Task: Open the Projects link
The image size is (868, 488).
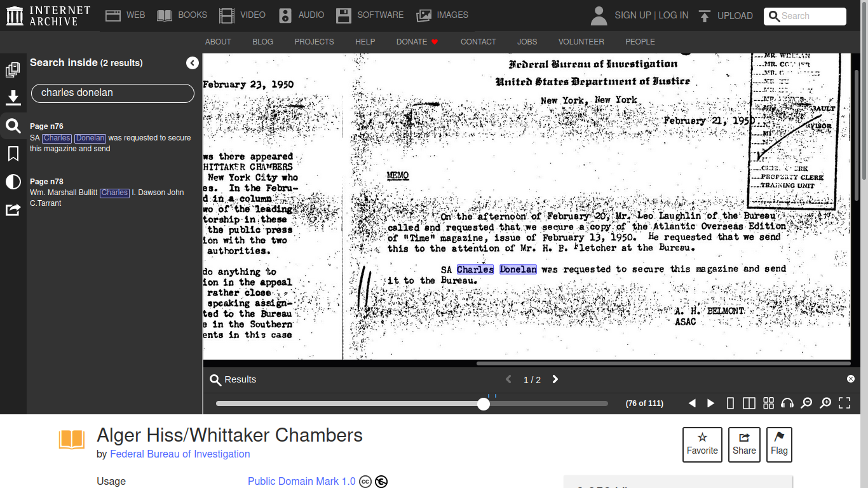Action: (x=314, y=42)
